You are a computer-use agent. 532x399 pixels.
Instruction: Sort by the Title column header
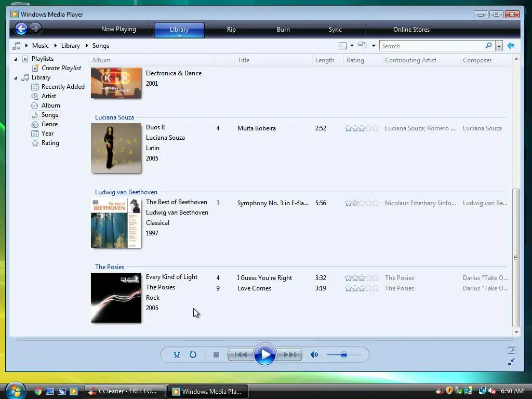point(273,60)
